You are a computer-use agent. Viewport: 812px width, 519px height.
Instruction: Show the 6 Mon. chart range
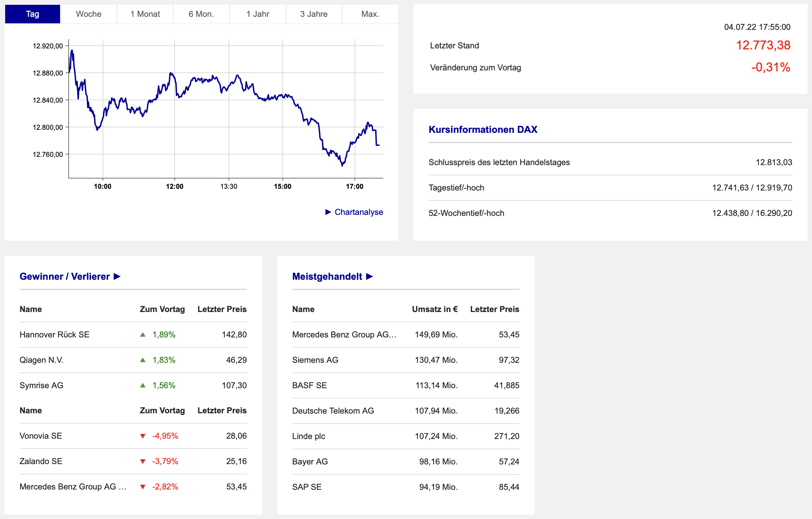pyautogui.click(x=201, y=14)
